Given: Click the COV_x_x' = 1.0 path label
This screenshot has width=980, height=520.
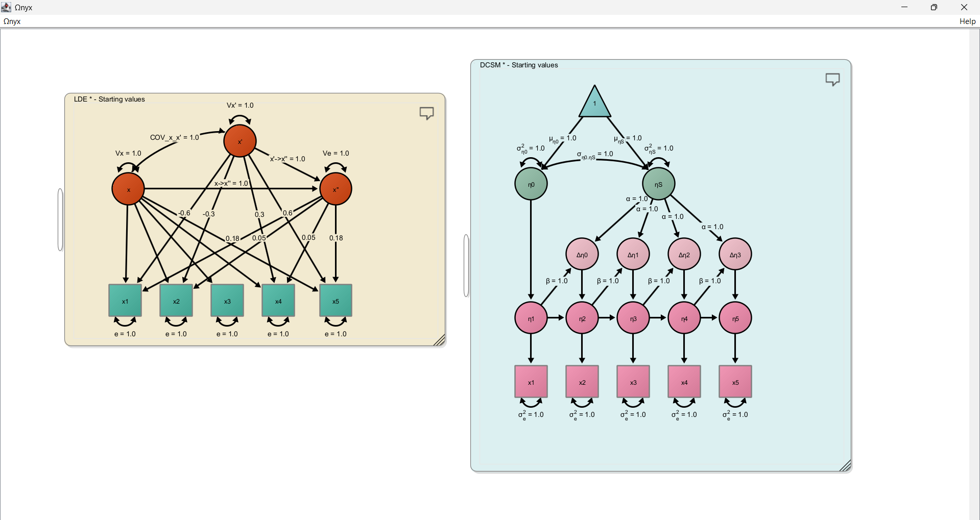Looking at the screenshot, I should pyautogui.click(x=174, y=137).
